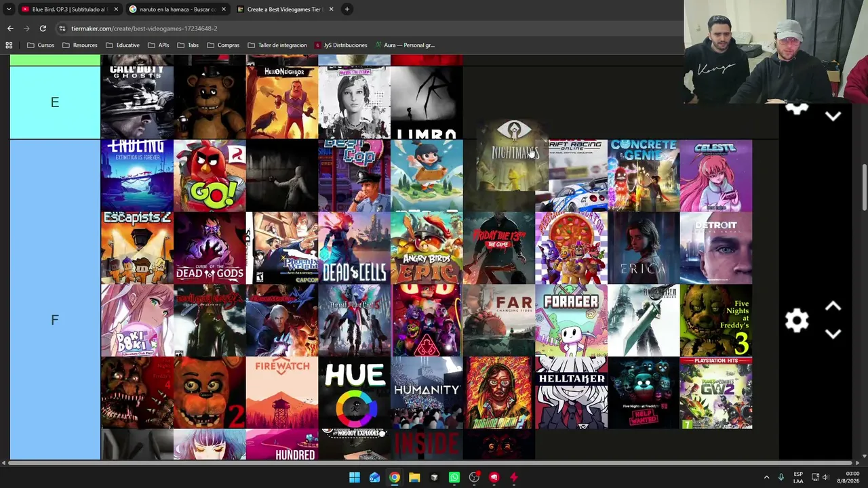Click the microphone icon in system tray
The width and height of the screenshot is (868, 488).
(x=781, y=477)
